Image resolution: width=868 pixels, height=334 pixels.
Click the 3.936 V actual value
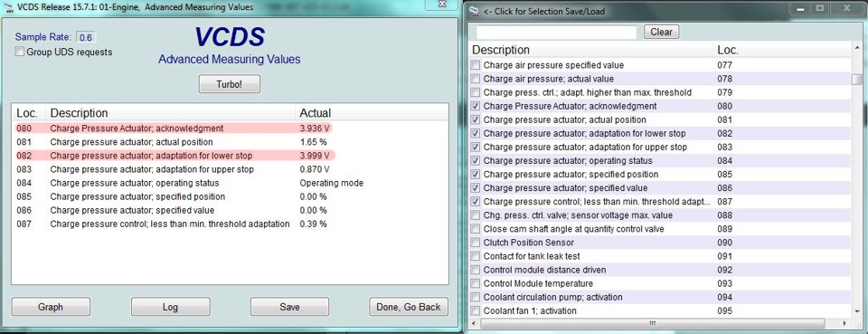click(x=315, y=129)
